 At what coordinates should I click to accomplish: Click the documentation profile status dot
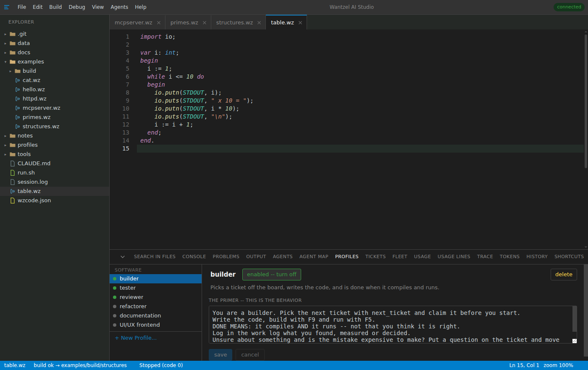[115, 316]
